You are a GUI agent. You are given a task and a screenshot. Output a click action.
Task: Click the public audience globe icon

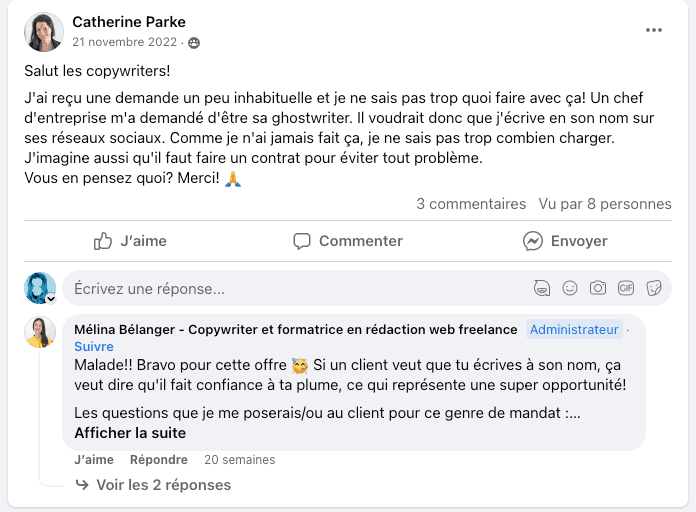194,43
